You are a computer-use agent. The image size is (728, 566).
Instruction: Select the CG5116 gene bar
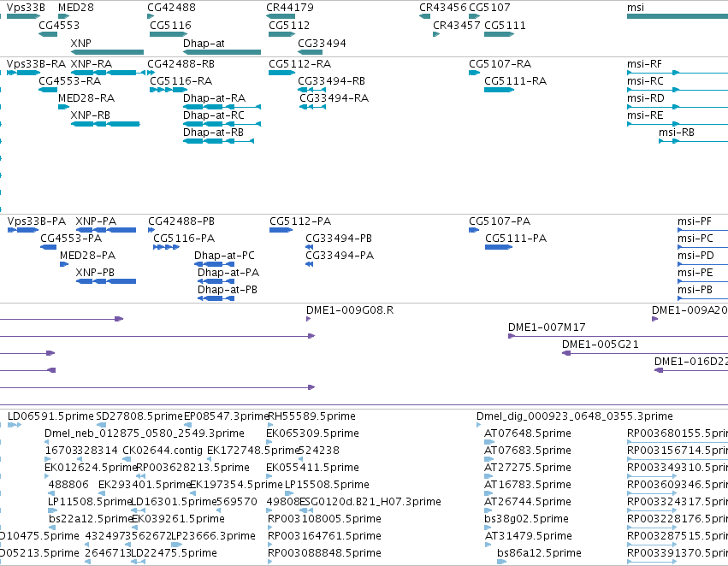tap(169, 34)
